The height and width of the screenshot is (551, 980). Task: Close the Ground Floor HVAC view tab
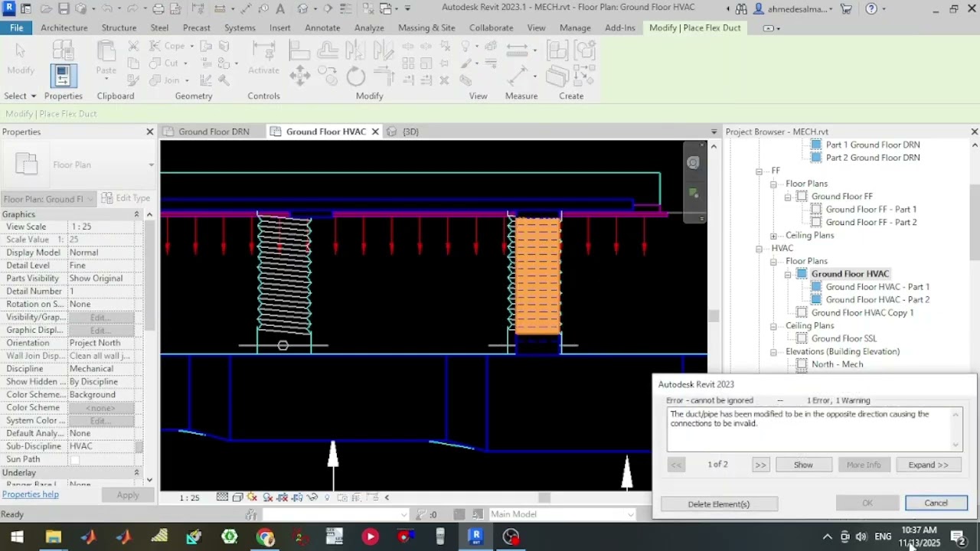[x=375, y=132]
